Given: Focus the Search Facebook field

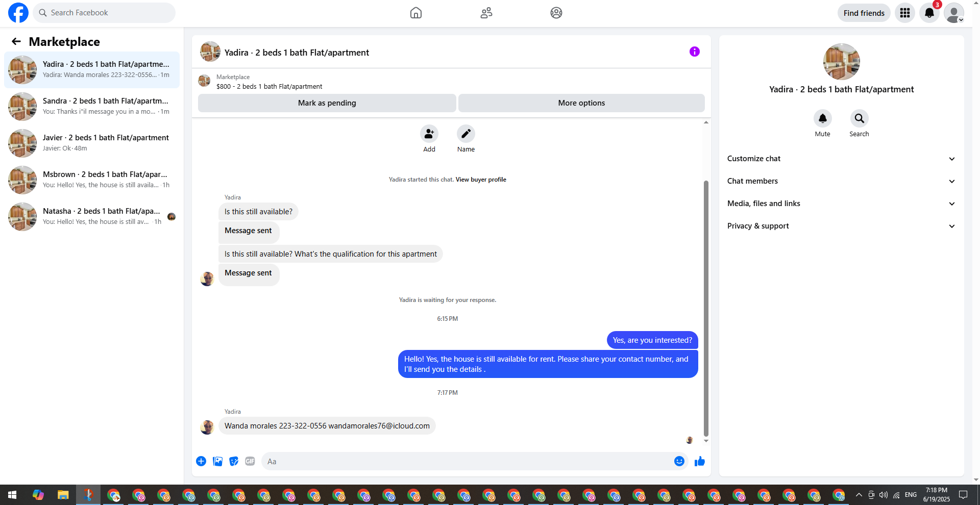Looking at the screenshot, I should (104, 13).
